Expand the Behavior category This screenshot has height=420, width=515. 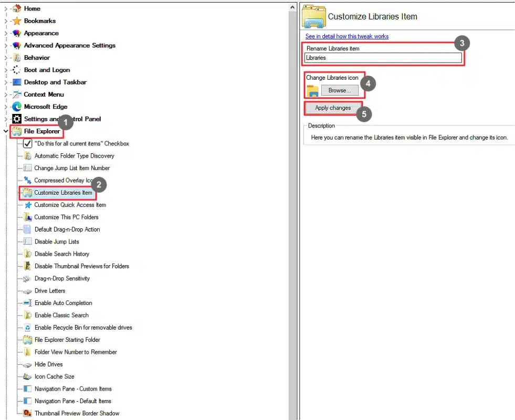tap(6, 58)
